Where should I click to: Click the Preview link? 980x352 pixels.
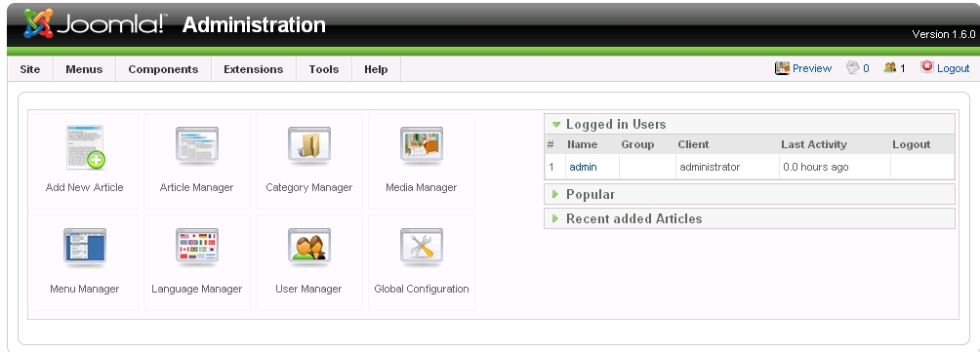[812, 68]
